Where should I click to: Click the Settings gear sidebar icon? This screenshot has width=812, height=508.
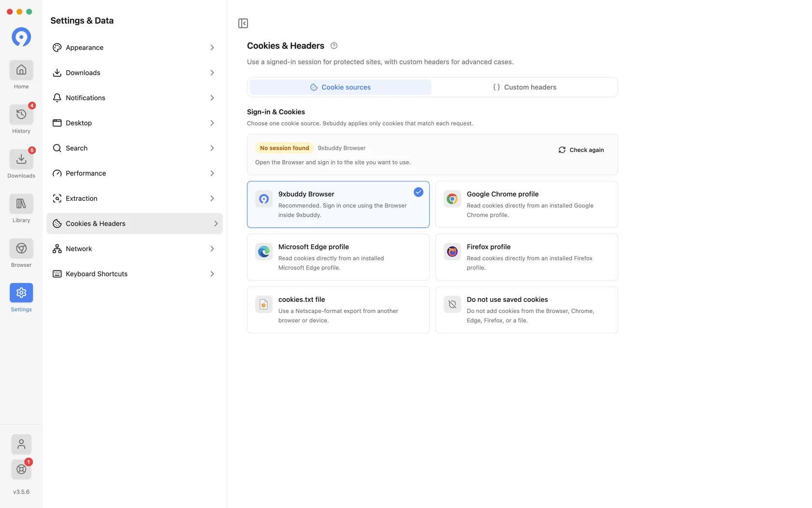click(21, 293)
